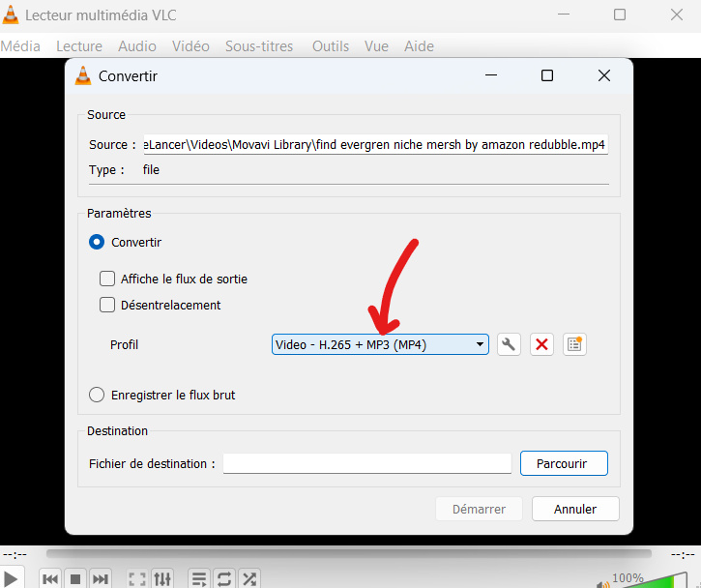
Task: Click the elapsed time label
Action: [15, 555]
